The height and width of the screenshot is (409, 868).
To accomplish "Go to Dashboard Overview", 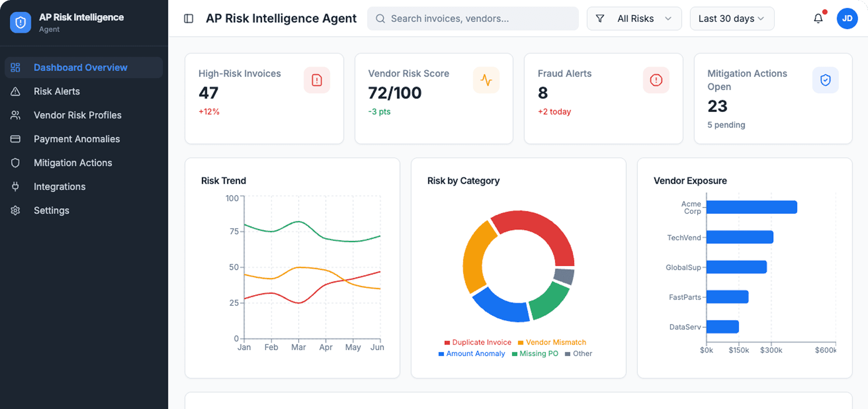I will [x=84, y=67].
